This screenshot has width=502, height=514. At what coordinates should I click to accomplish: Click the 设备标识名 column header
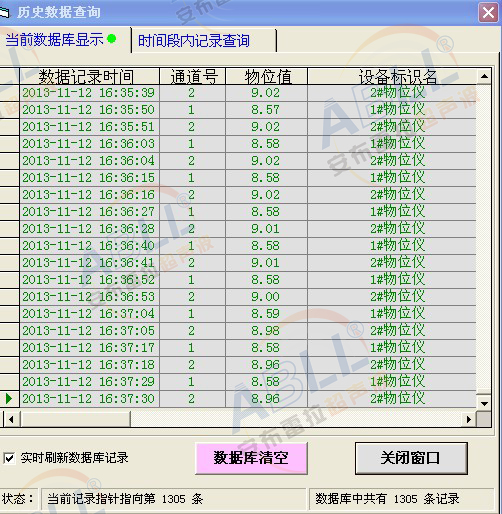coord(392,76)
